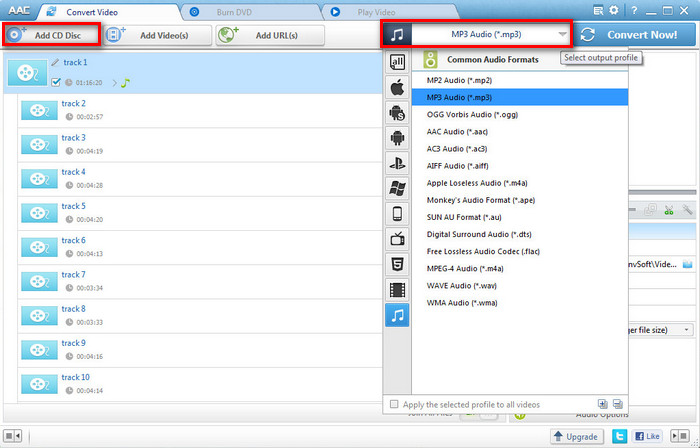Image resolution: width=700 pixels, height=448 pixels.
Task: Select track 5 in the list
Action: pos(200,213)
